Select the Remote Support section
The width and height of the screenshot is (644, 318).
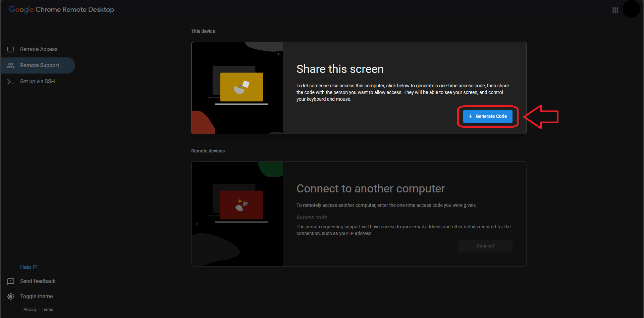(x=38, y=65)
